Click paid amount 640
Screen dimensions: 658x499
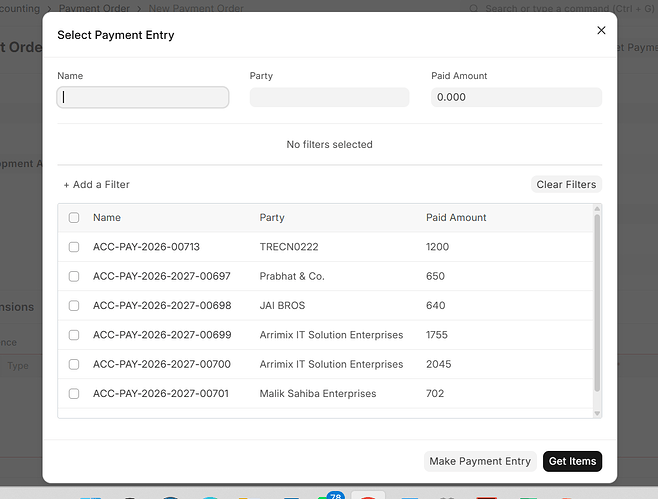[436, 306]
